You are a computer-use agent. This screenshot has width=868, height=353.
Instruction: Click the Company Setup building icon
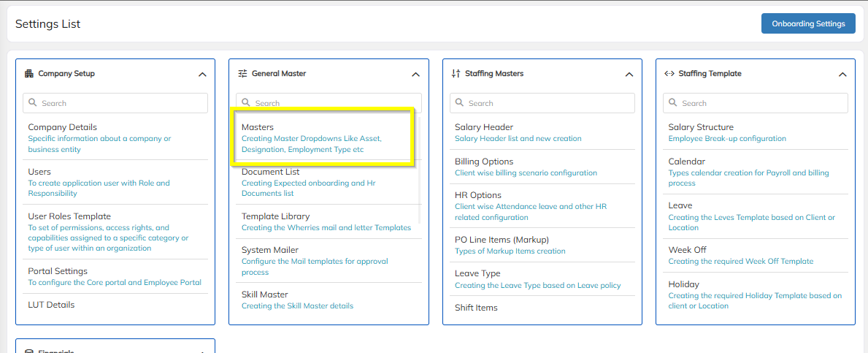[x=28, y=73]
